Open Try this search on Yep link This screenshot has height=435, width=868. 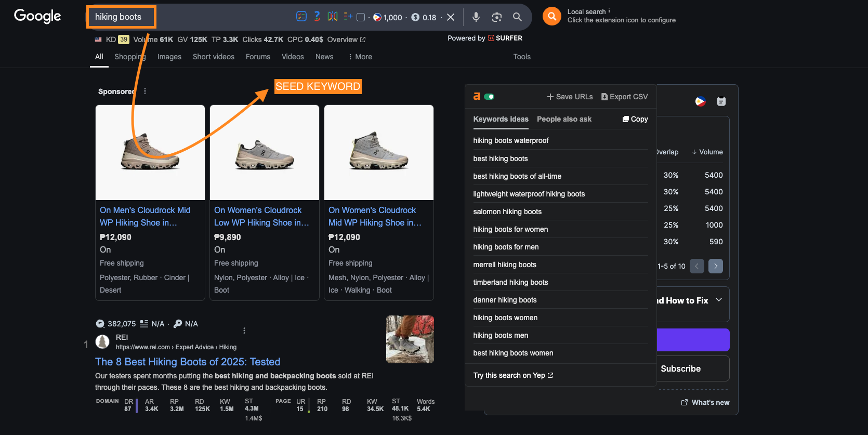(513, 375)
